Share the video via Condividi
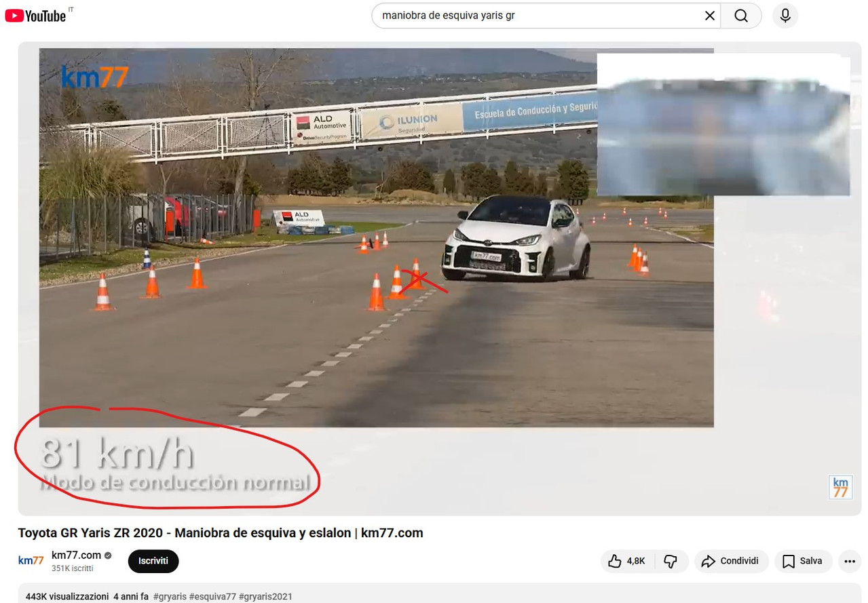This screenshot has height=603, width=868. pyautogui.click(x=731, y=561)
